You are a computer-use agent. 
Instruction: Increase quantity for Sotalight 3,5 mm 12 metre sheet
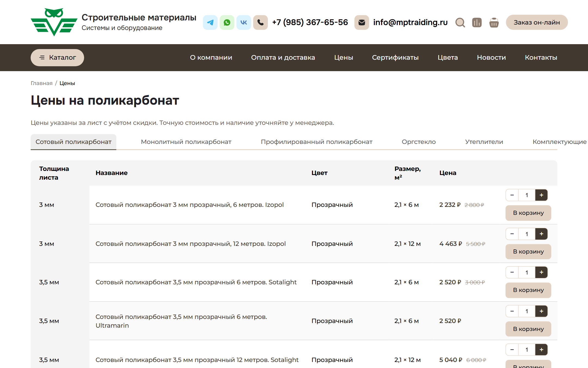[541, 350]
